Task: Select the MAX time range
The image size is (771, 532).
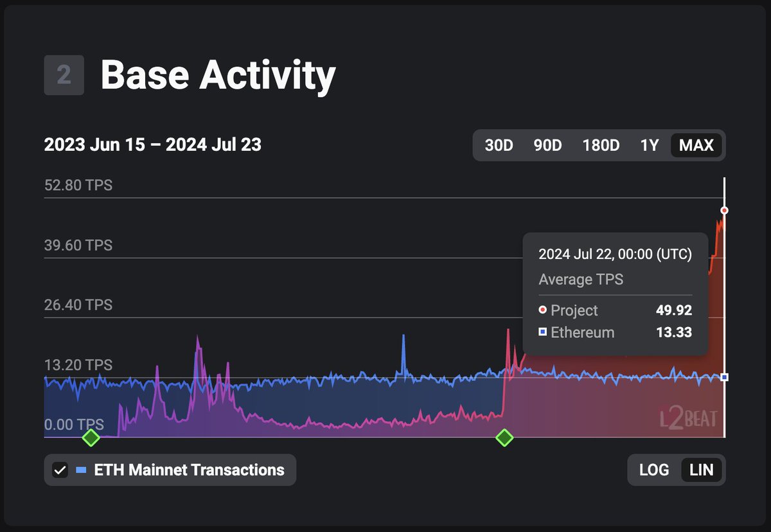Action: click(x=696, y=145)
